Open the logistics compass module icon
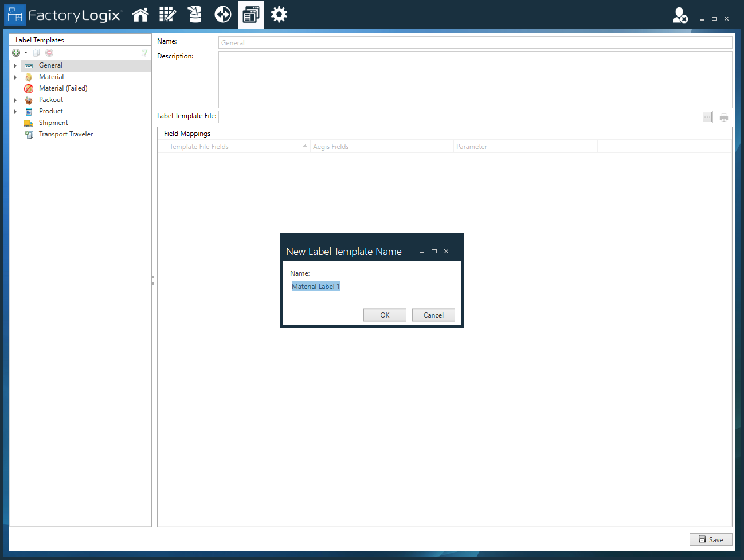744x560 pixels. 222,14
